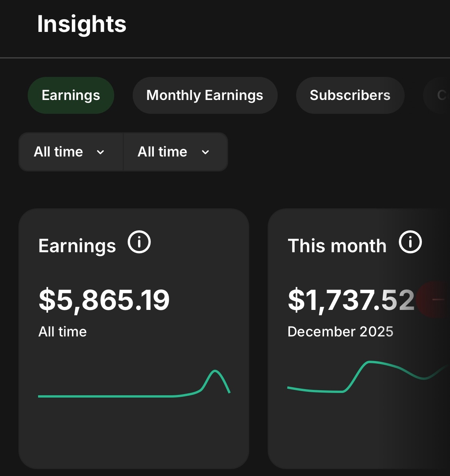The width and height of the screenshot is (450, 476).
Task: Click the This month card title text
Action: [337, 246]
